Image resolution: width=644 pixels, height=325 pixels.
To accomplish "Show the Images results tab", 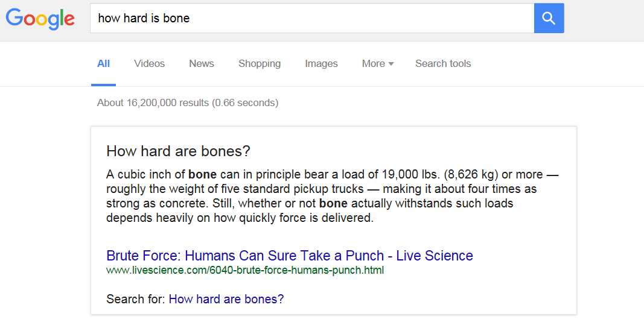I will click(x=321, y=64).
